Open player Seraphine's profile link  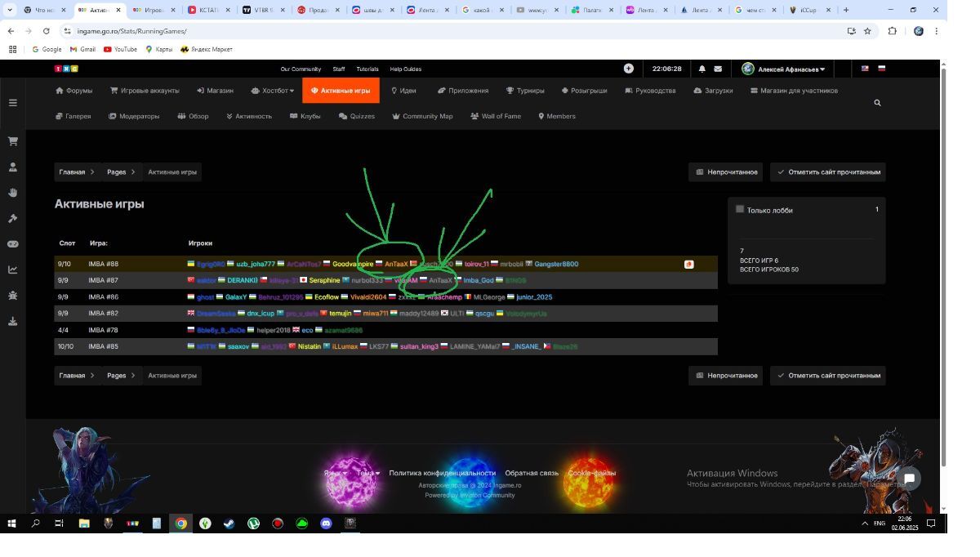pos(324,281)
